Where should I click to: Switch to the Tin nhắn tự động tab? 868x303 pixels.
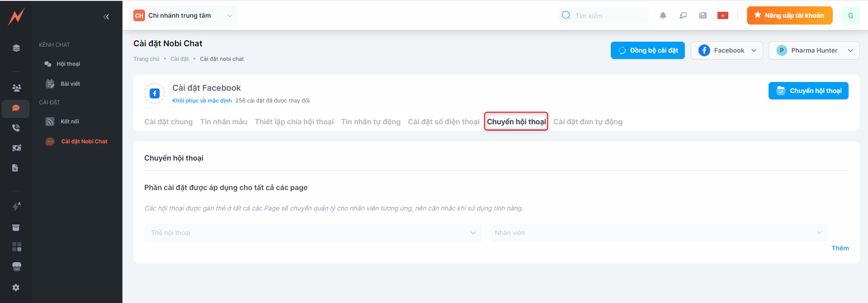coord(371,122)
